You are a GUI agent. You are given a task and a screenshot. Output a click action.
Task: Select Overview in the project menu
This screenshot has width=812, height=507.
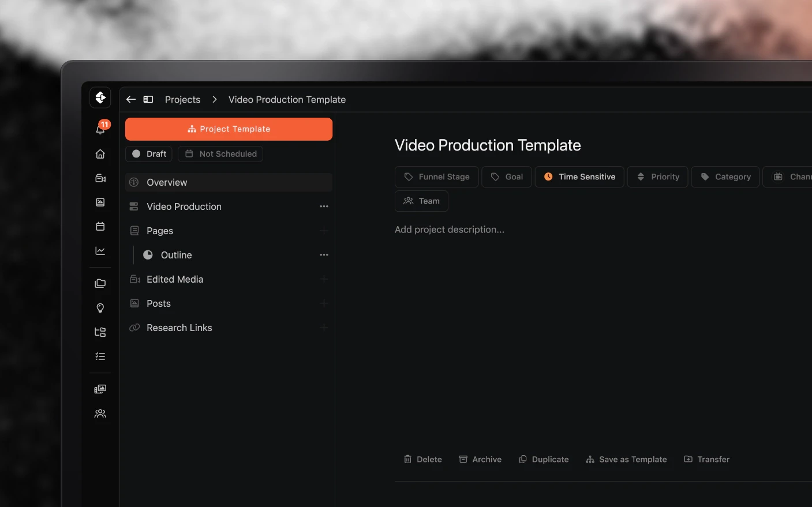coord(229,182)
